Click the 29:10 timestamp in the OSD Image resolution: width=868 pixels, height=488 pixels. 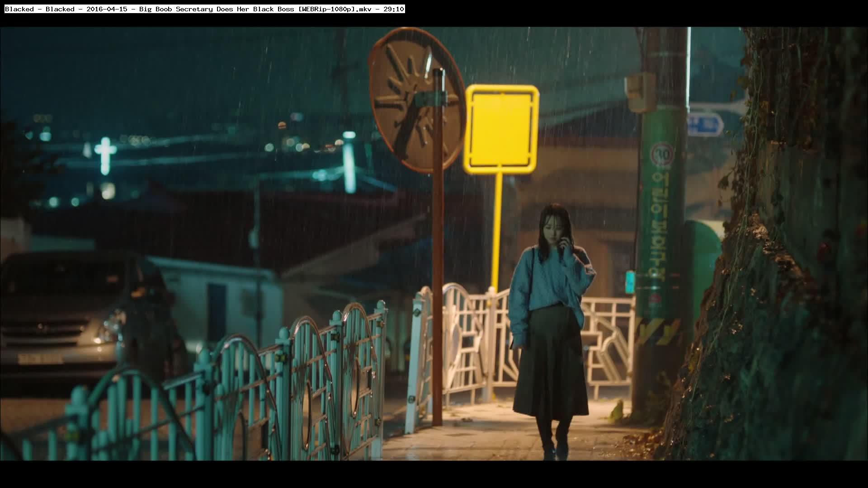click(394, 9)
